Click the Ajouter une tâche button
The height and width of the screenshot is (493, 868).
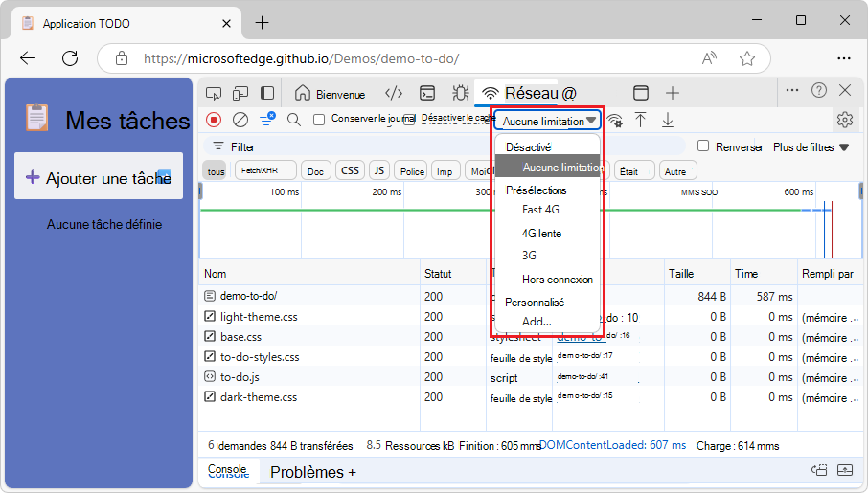click(99, 176)
